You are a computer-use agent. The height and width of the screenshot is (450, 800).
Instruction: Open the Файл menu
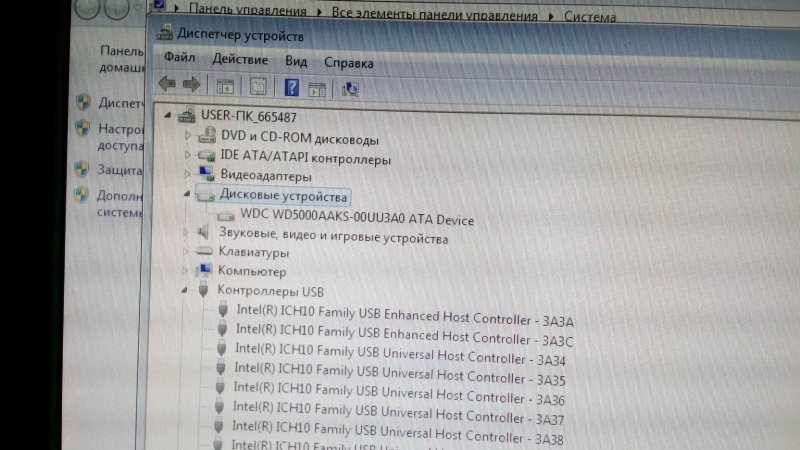click(x=179, y=60)
